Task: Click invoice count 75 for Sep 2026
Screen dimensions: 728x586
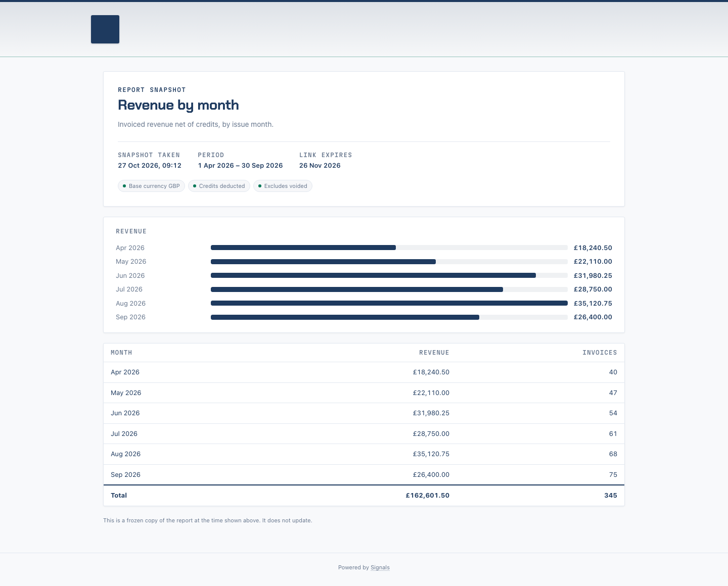Action: (x=613, y=475)
